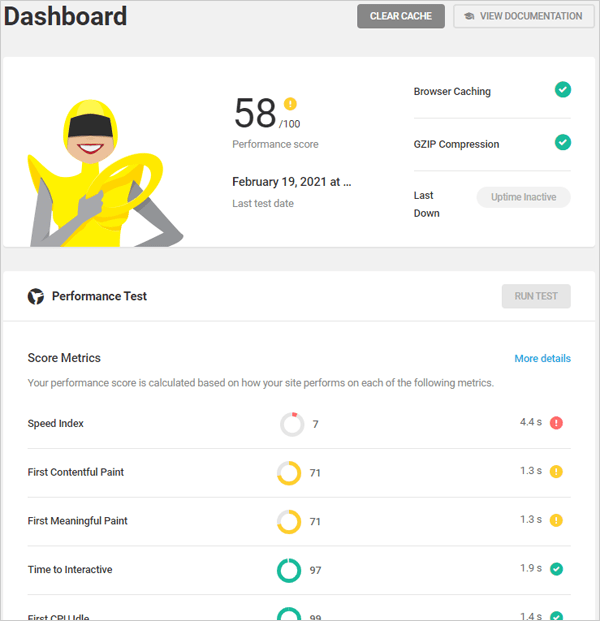Click the yellow warning icon for First Contentful Paint
The width and height of the screenshot is (600, 621).
pos(557,471)
